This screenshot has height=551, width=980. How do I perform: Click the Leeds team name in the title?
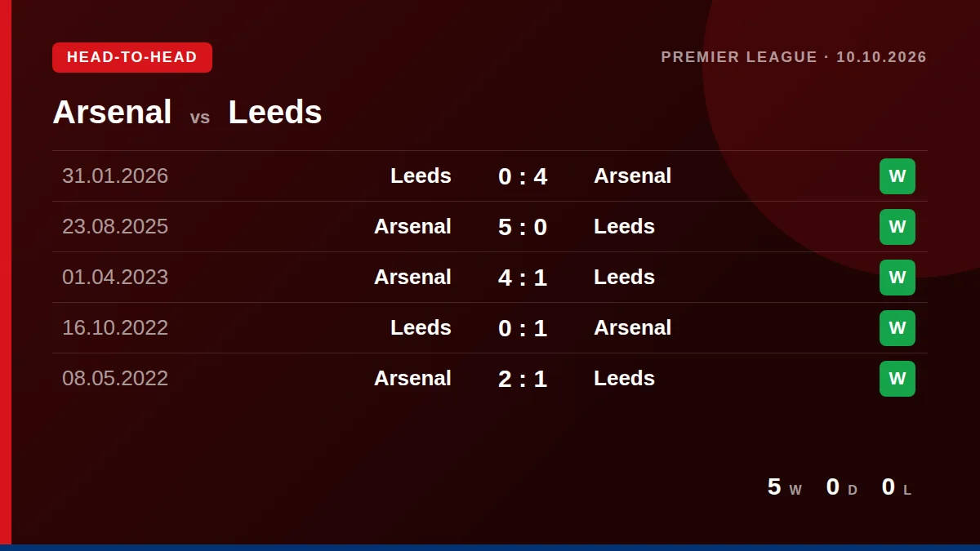click(275, 112)
